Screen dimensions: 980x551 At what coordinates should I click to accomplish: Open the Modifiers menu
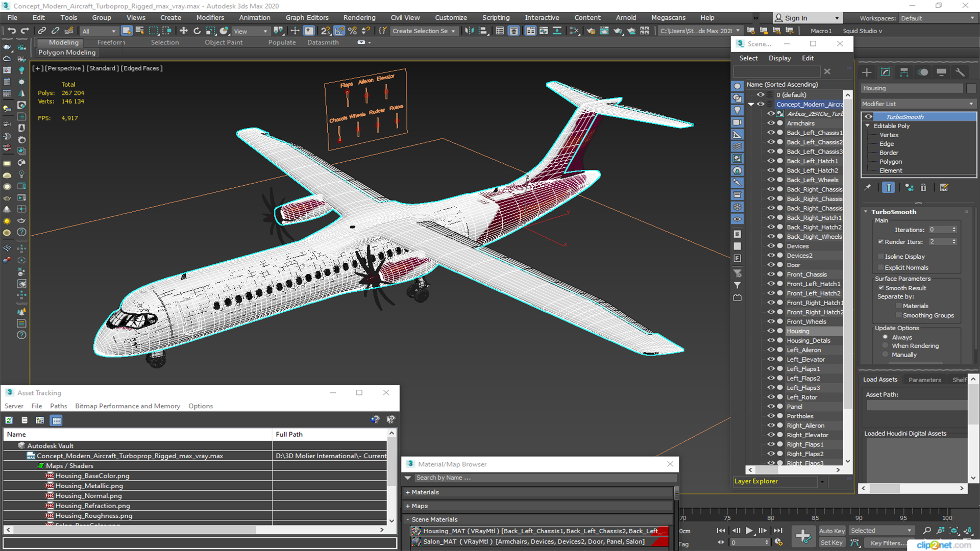(210, 17)
